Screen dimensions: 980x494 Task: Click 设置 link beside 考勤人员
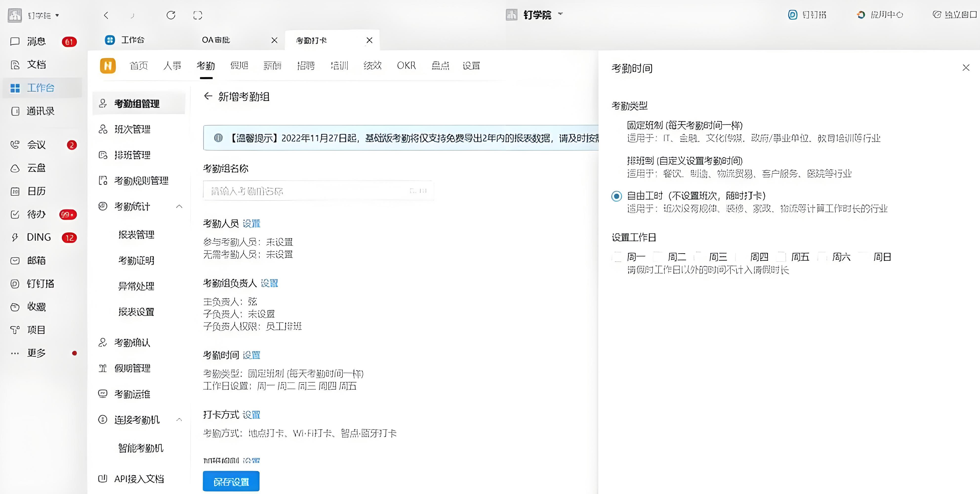click(x=251, y=223)
